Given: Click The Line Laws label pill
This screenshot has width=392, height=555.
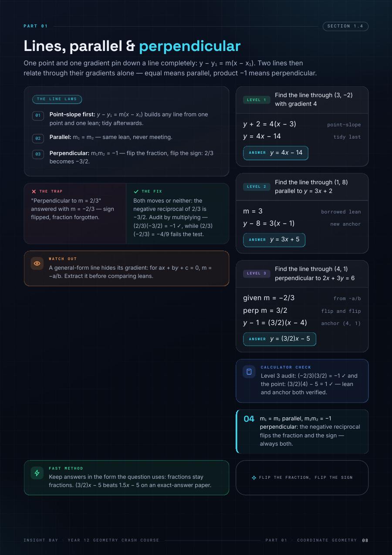Looking at the screenshot, I should coord(57,99).
